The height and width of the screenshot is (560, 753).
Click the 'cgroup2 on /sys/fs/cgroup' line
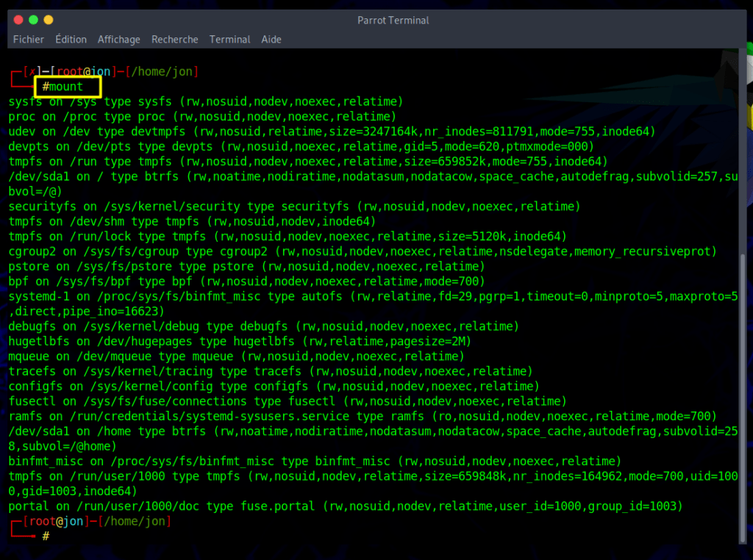[362, 251]
